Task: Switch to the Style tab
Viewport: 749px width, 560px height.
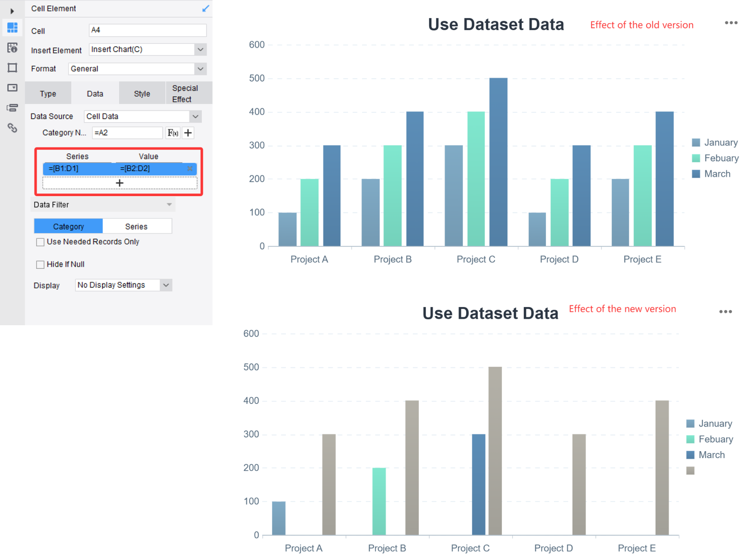Action: point(142,94)
